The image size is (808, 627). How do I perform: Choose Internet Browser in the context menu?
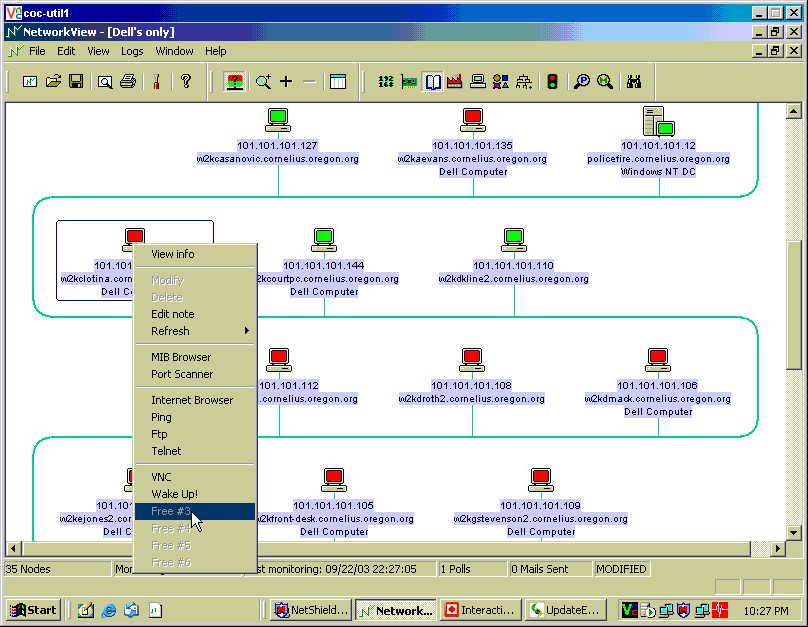click(195, 400)
